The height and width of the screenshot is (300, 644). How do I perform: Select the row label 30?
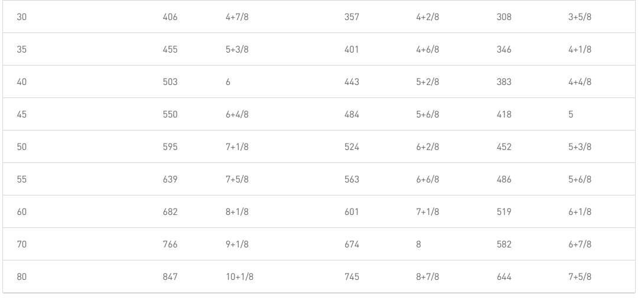[21, 17]
